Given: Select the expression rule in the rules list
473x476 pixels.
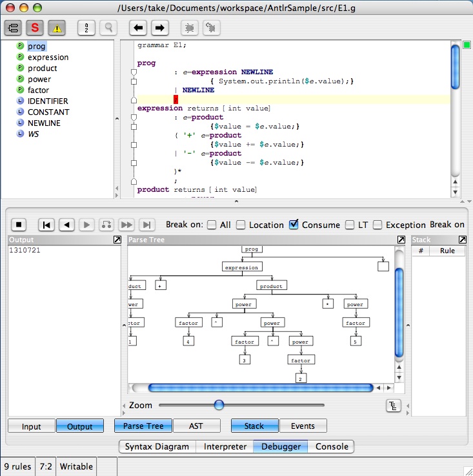Looking at the screenshot, I should tap(48, 57).
